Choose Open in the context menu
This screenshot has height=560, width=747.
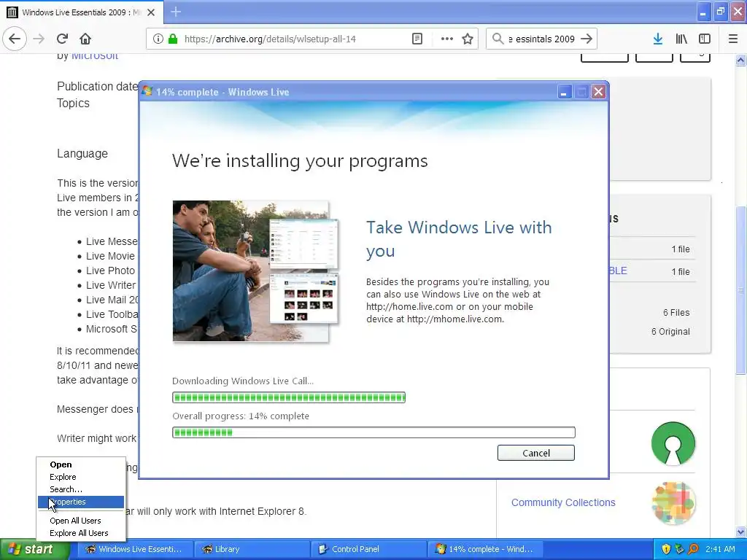pos(81,464)
